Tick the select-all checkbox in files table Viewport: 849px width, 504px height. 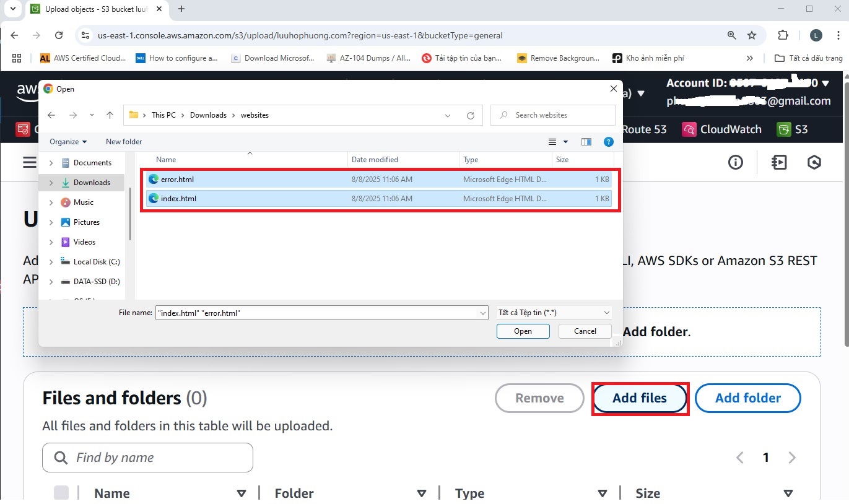(61, 493)
